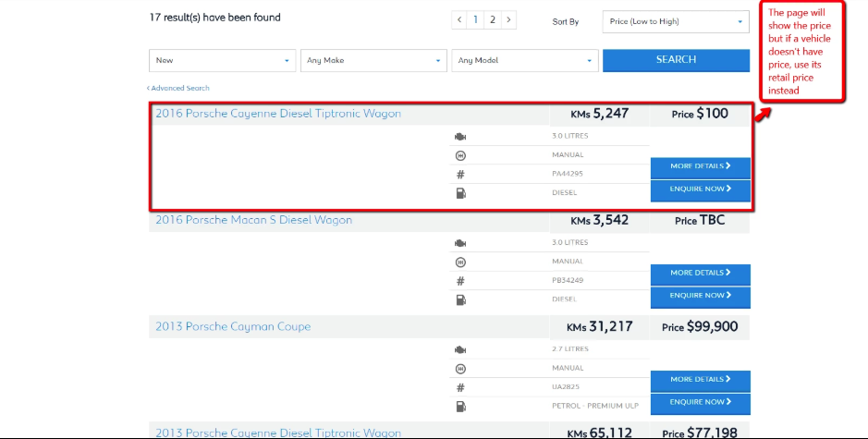Viewport: 868px width, 439px height.
Task: Click hash icon next to UA2825
Action: pyautogui.click(x=460, y=387)
